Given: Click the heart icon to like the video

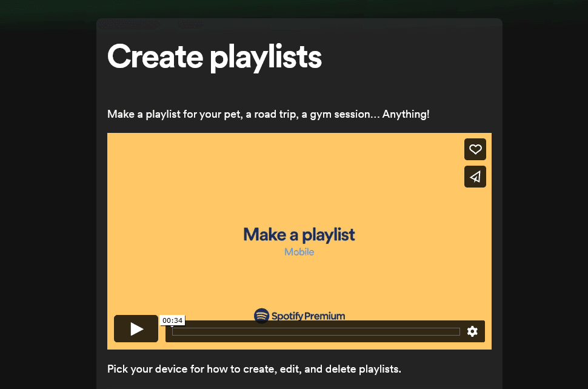Looking at the screenshot, I should [x=475, y=149].
